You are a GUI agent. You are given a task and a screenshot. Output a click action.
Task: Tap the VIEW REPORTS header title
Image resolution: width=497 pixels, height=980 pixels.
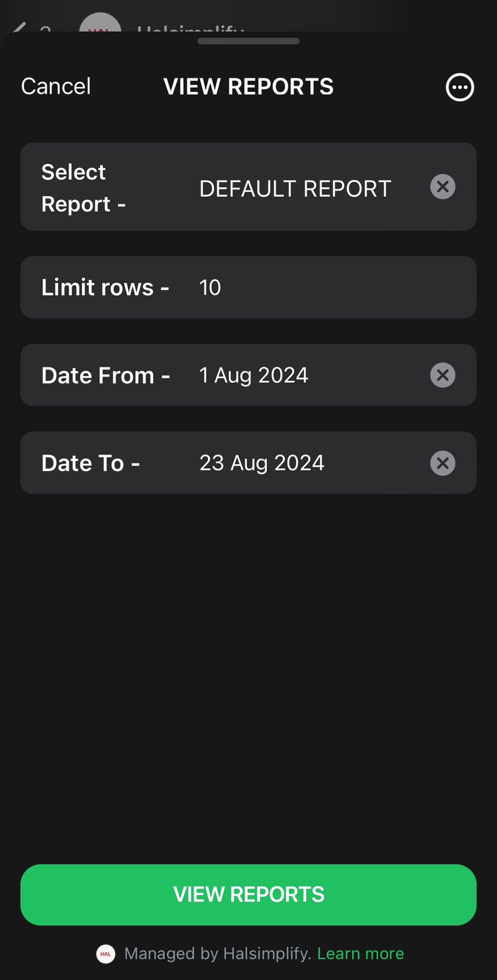[x=248, y=86]
